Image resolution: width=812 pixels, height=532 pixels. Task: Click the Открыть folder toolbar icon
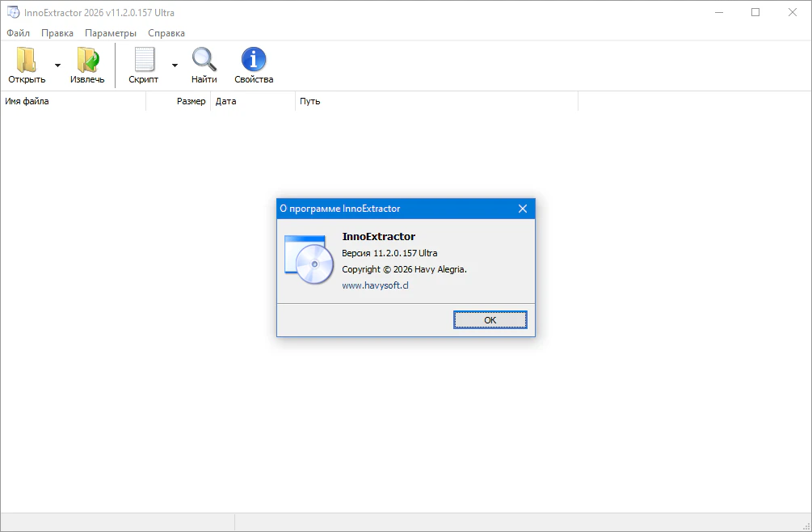(x=27, y=61)
